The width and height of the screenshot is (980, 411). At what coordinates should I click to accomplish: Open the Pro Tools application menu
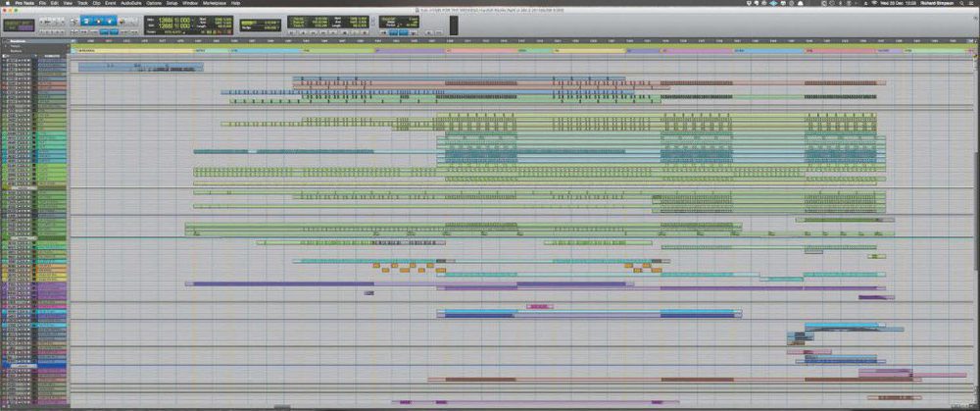25,3
